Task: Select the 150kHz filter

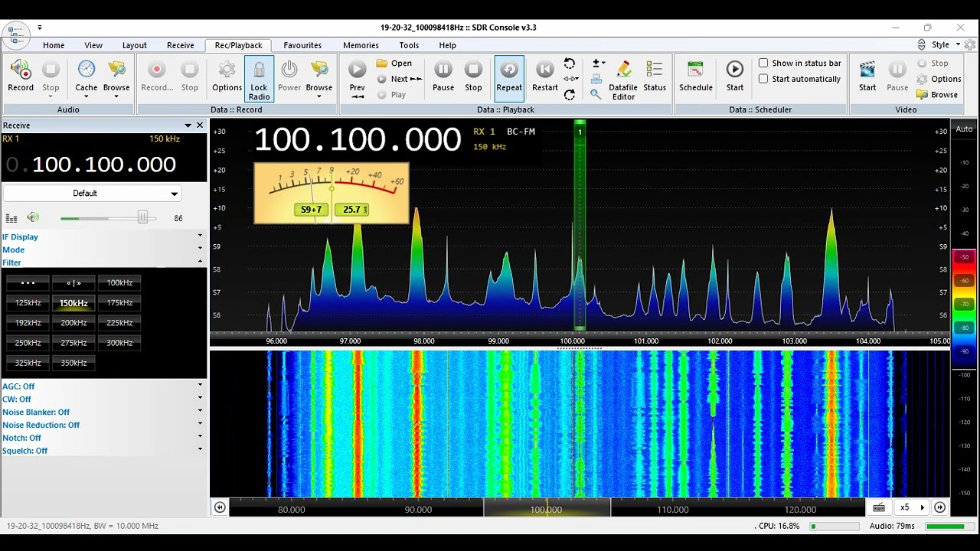Action: click(73, 303)
